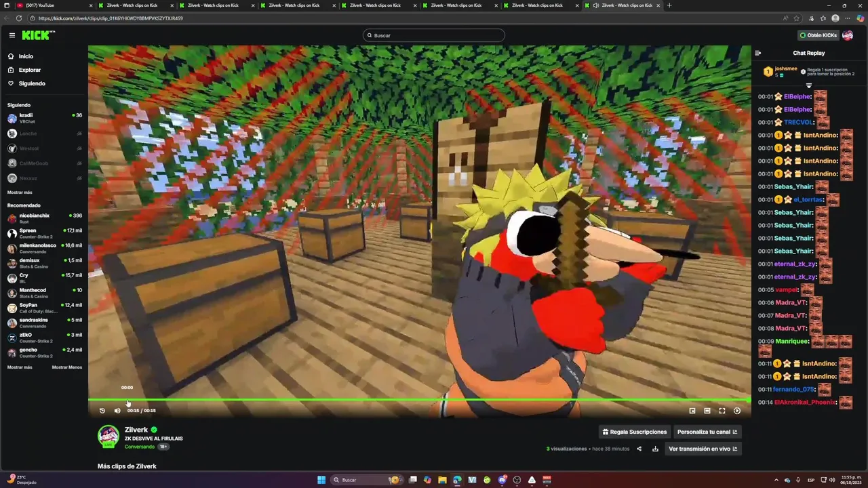This screenshot has width=868, height=488.
Task: Open a new browser tab
Action: [669, 5]
